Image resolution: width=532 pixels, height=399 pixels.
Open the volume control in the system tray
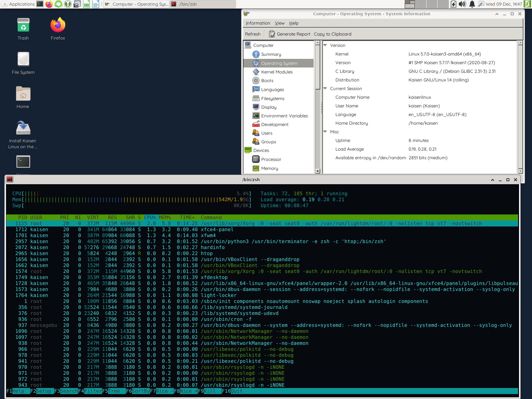462,4
